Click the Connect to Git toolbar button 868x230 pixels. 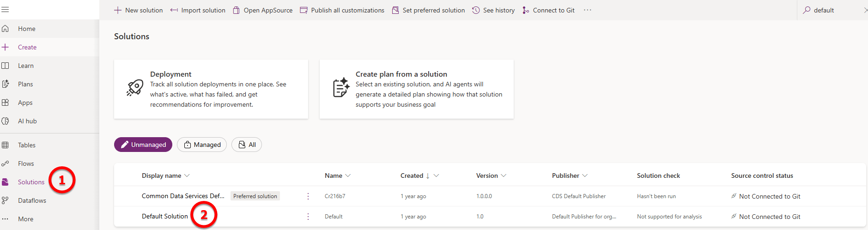[548, 10]
